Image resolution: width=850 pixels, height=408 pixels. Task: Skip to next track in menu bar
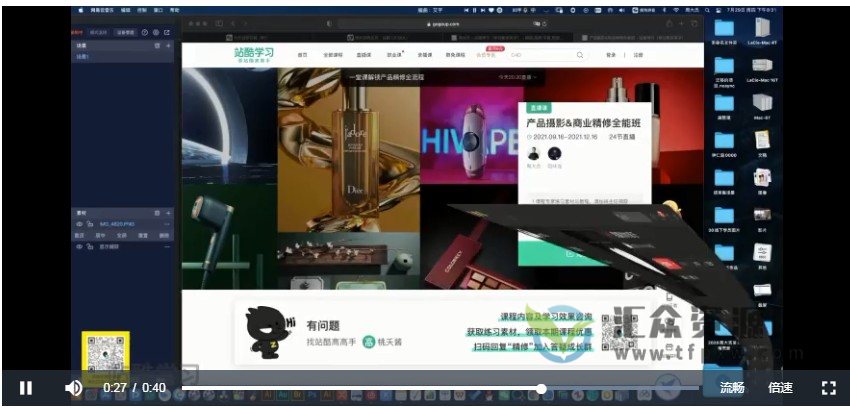coord(482,10)
